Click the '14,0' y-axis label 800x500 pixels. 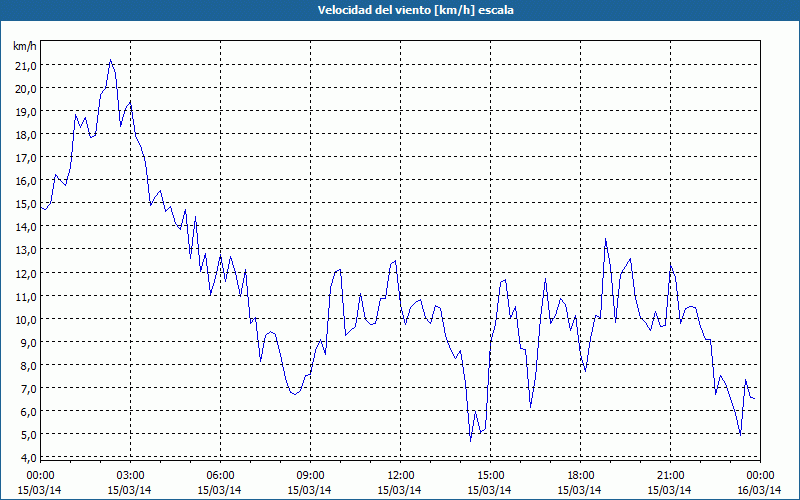click(26, 227)
